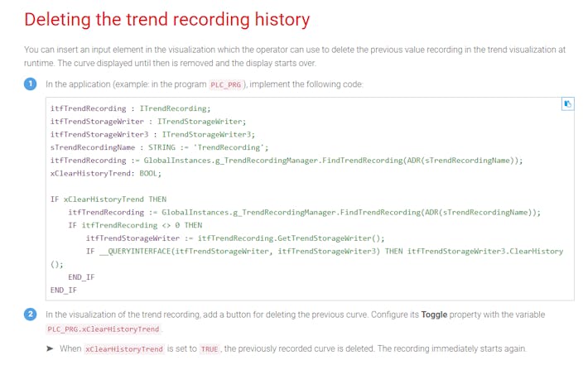Click the step 1 number badge
Viewport: 588px width, 370px height.
click(x=30, y=84)
